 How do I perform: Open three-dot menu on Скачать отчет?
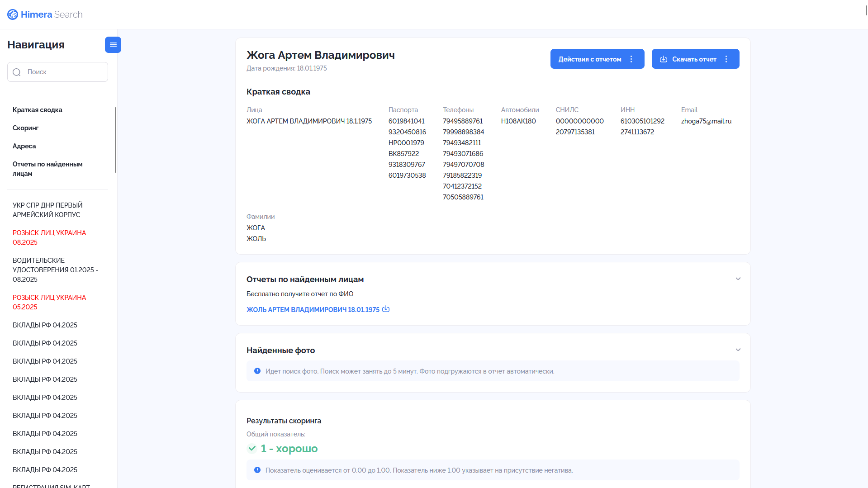point(726,59)
